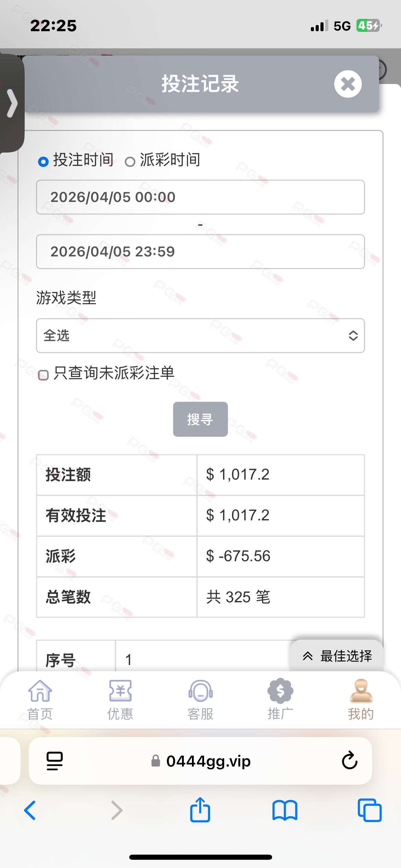Select the 投注时间 radio button
This screenshot has height=868, width=401.
click(x=44, y=161)
